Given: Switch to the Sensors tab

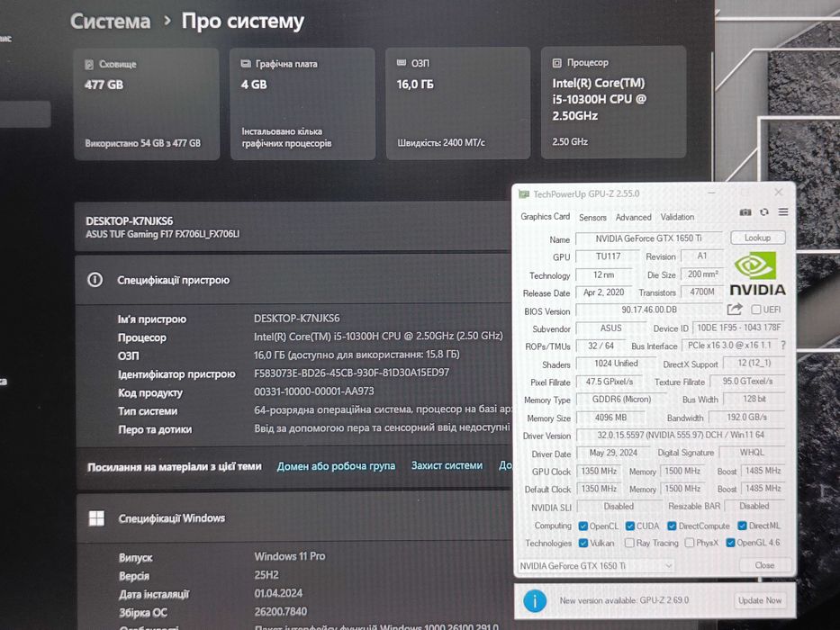Looking at the screenshot, I should coord(592,217).
